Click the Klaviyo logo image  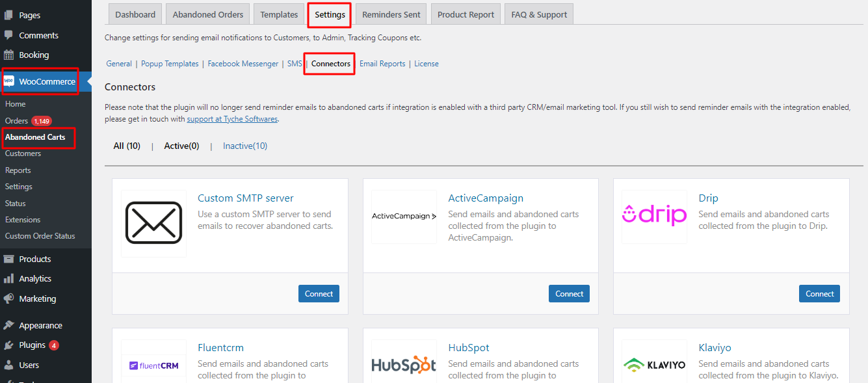pyautogui.click(x=654, y=365)
